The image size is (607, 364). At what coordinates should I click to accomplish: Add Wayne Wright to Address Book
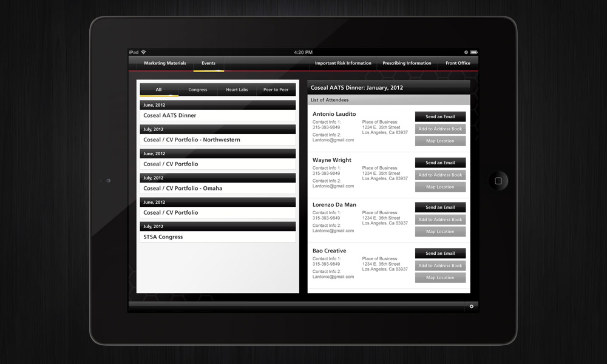pyautogui.click(x=440, y=175)
